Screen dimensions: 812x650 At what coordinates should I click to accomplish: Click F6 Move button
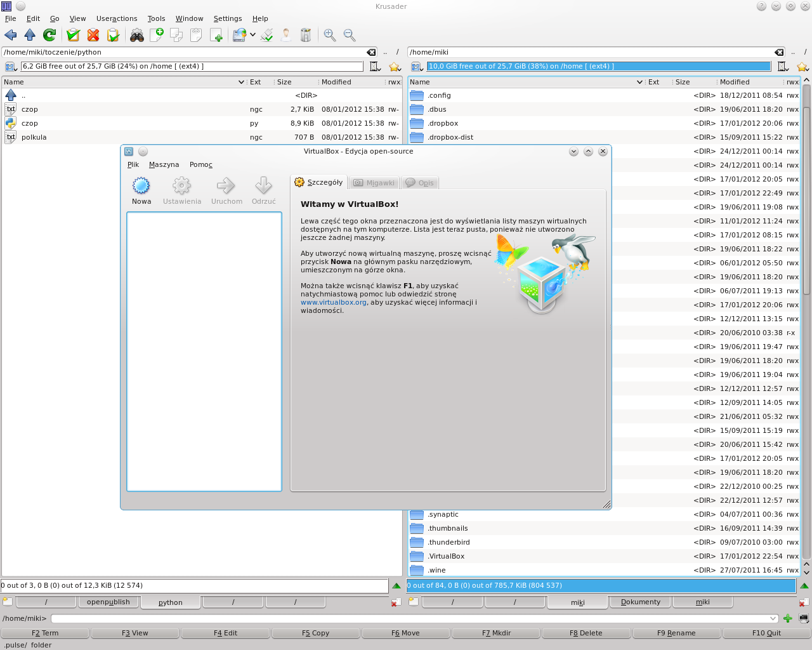[405, 633]
